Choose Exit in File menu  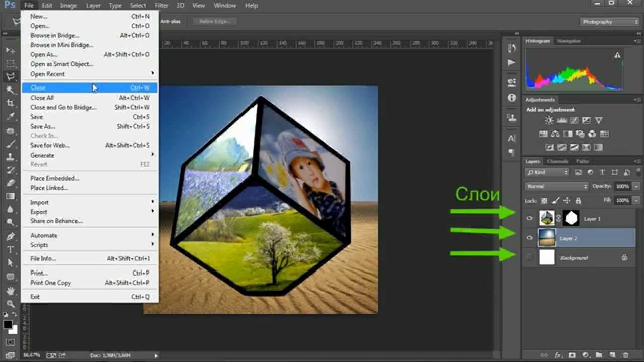coord(90,296)
